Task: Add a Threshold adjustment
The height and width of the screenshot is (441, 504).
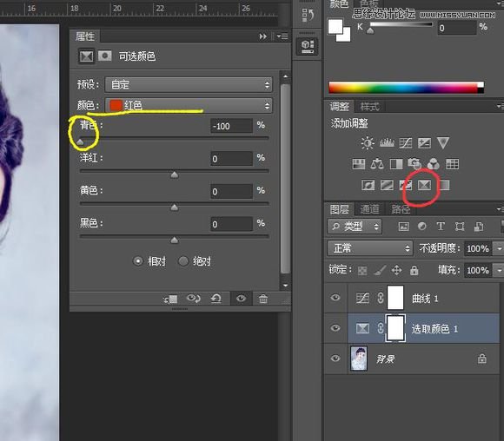Action: pos(405,185)
